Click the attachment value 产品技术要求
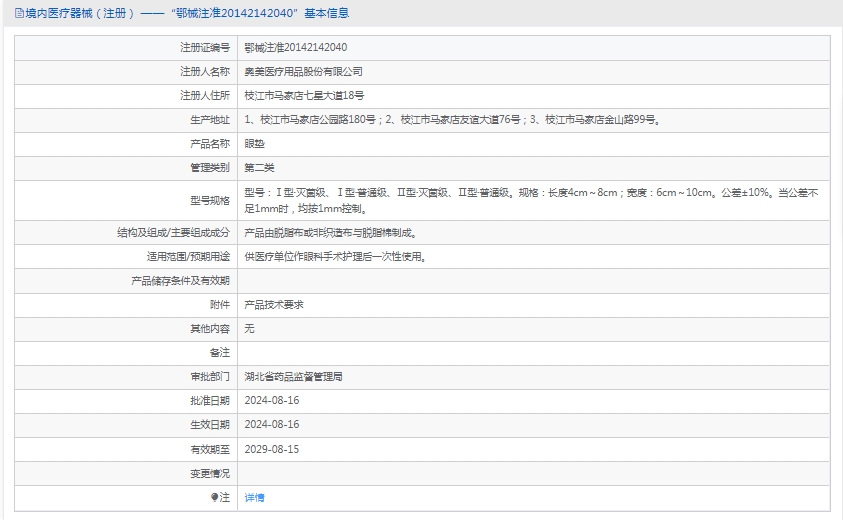The width and height of the screenshot is (843, 520). [x=274, y=304]
